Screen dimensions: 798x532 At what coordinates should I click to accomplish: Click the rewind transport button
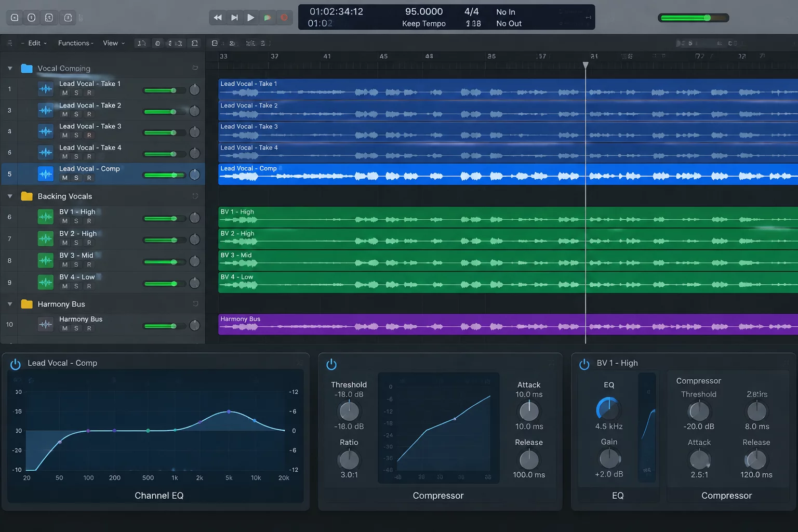point(218,18)
